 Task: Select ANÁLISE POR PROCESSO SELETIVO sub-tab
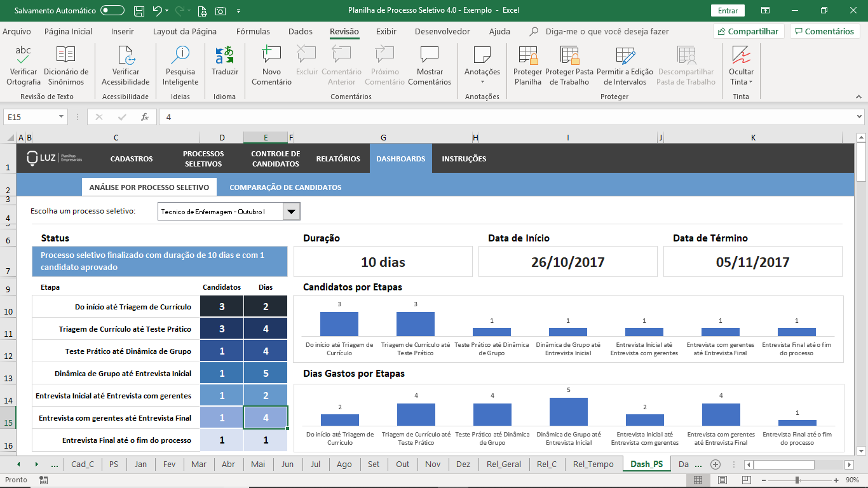click(149, 187)
